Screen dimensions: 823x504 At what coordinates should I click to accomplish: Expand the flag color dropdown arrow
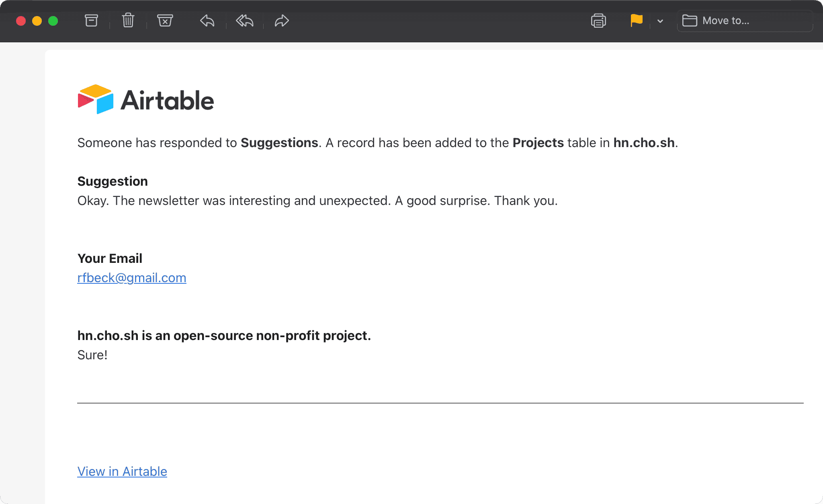click(660, 21)
